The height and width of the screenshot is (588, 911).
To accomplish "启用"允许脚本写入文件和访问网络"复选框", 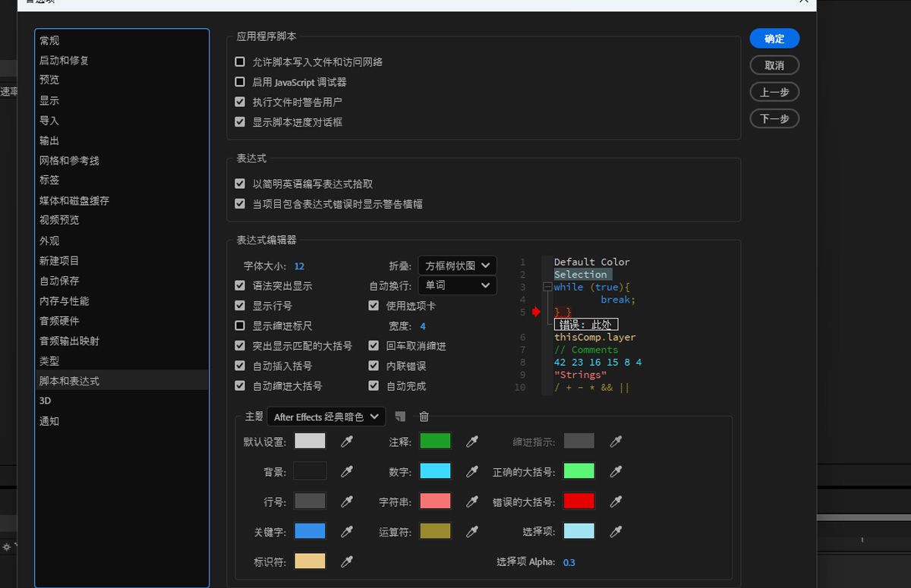I will pos(240,61).
